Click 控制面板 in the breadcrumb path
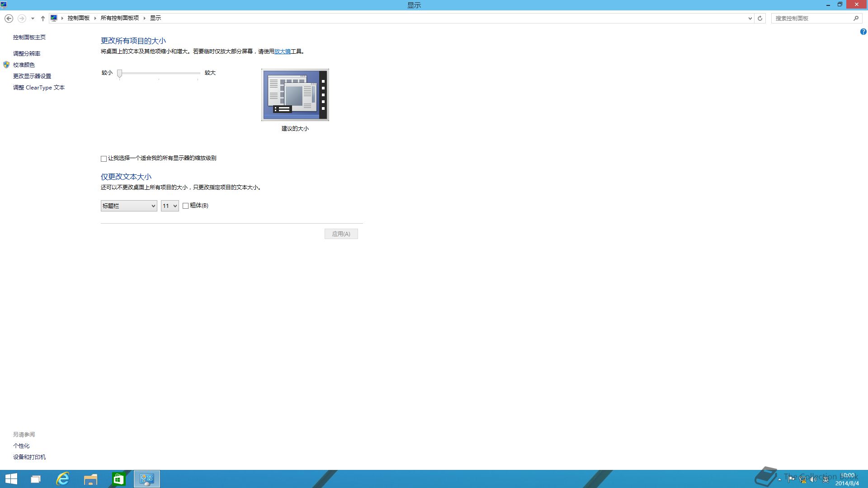Screen dimensions: 868x488 click(x=79, y=18)
